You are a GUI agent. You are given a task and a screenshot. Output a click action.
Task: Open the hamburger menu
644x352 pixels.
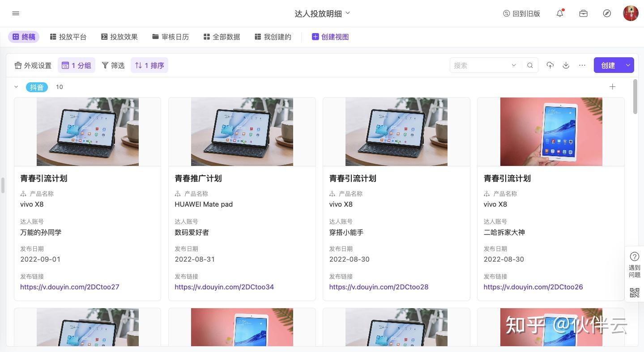pyautogui.click(x=16, y=13)
